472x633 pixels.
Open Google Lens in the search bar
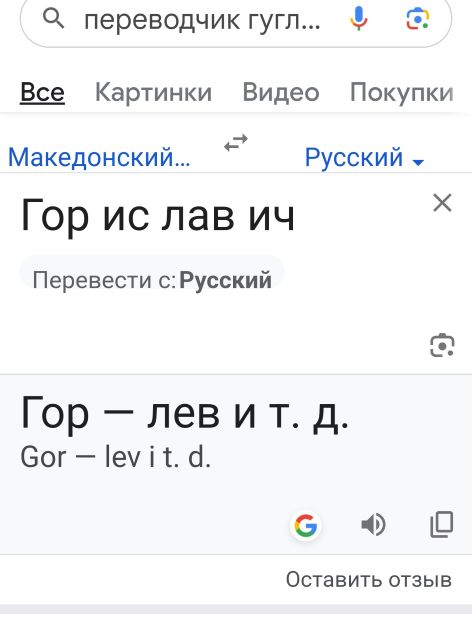click(417, 19)
